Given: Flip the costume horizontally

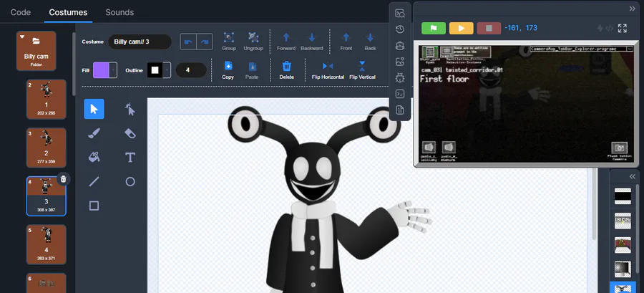Looking at the screenshot, I should click(328, 70).
